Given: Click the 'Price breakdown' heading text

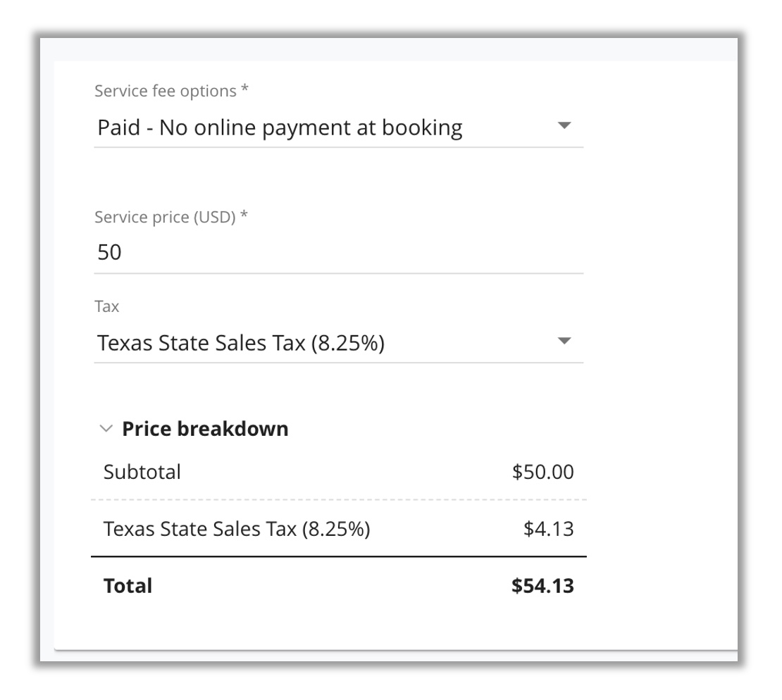Looking at the screenshot, I should 206,427.
